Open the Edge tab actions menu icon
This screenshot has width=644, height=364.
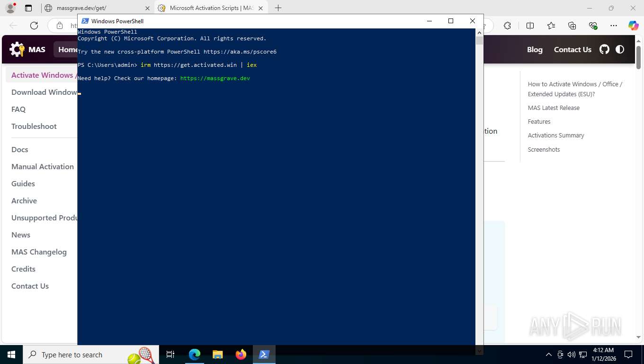[28, 8]
